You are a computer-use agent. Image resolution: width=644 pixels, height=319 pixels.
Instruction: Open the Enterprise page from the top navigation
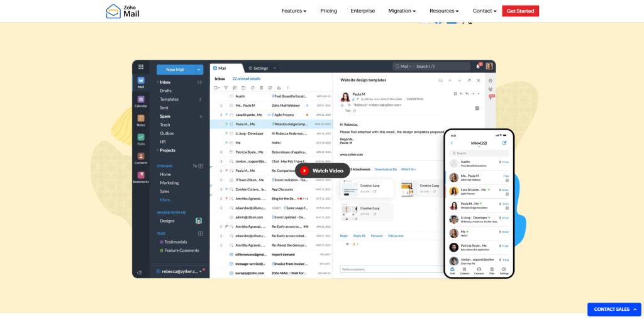[x=363, y=11]
